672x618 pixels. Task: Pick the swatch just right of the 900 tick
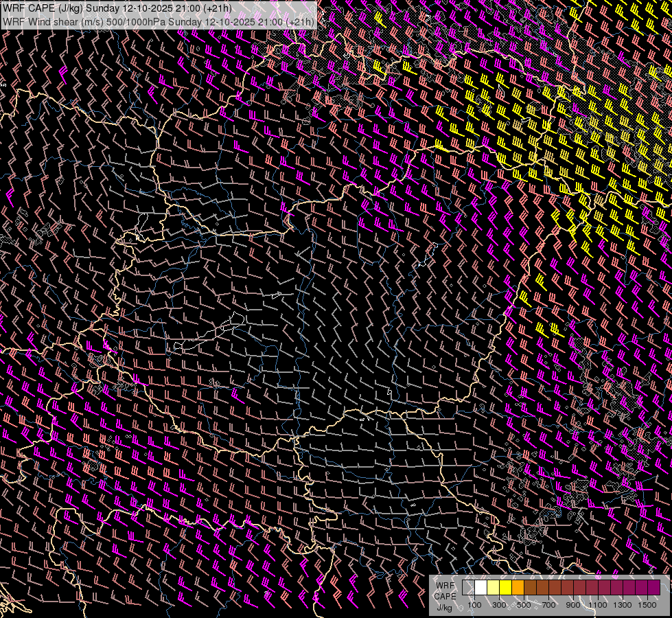coord(579,588)
